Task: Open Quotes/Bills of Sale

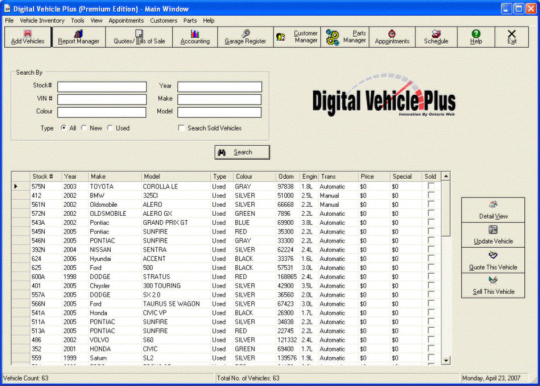Action: [x=139, y=37]
